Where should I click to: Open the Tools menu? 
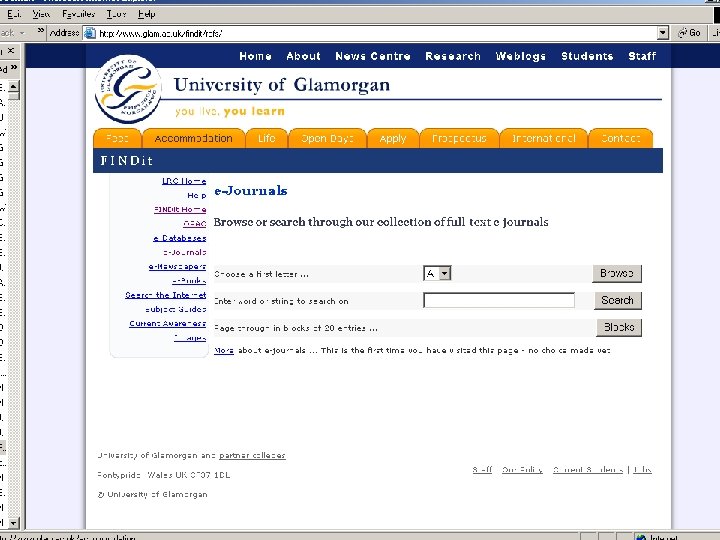(116, 14)
